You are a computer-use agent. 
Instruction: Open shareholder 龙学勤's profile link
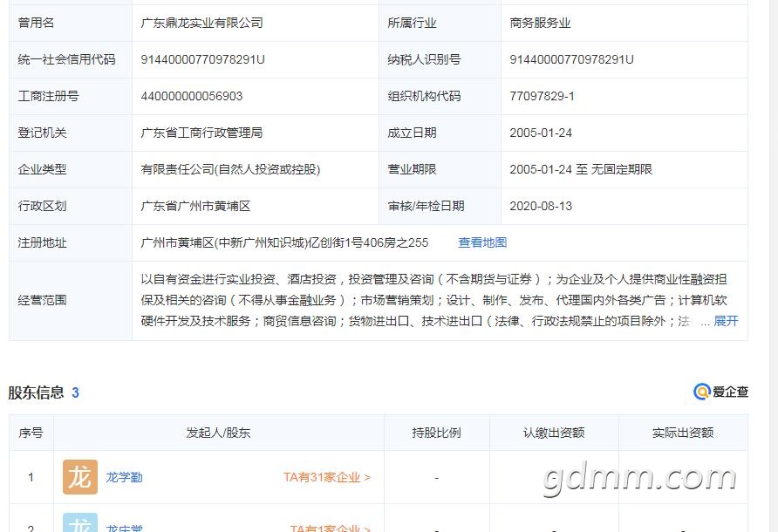click(x=124, y=478)
